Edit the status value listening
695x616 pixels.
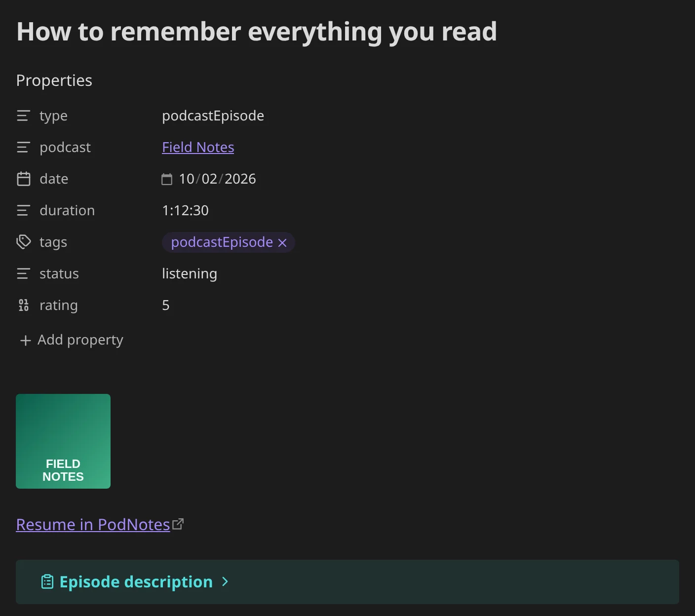tap(190, 274)
